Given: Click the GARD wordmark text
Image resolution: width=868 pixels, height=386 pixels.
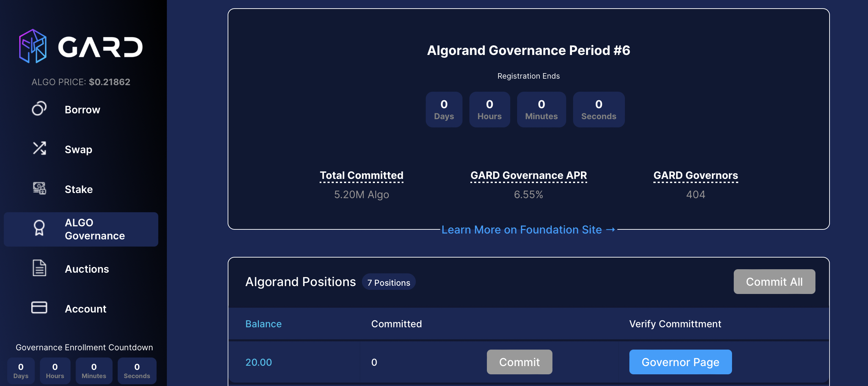Looking at the screenshot, I should (100, 47).
